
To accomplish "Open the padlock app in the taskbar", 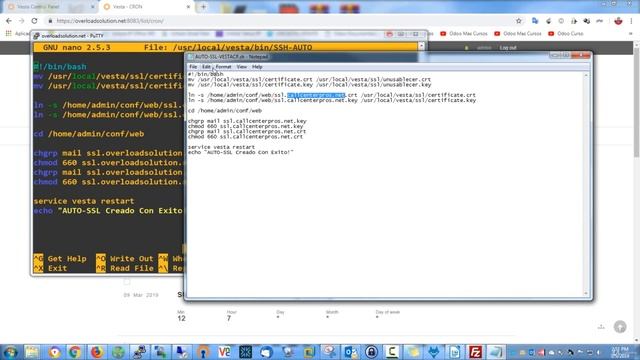I will click(371, 352).
